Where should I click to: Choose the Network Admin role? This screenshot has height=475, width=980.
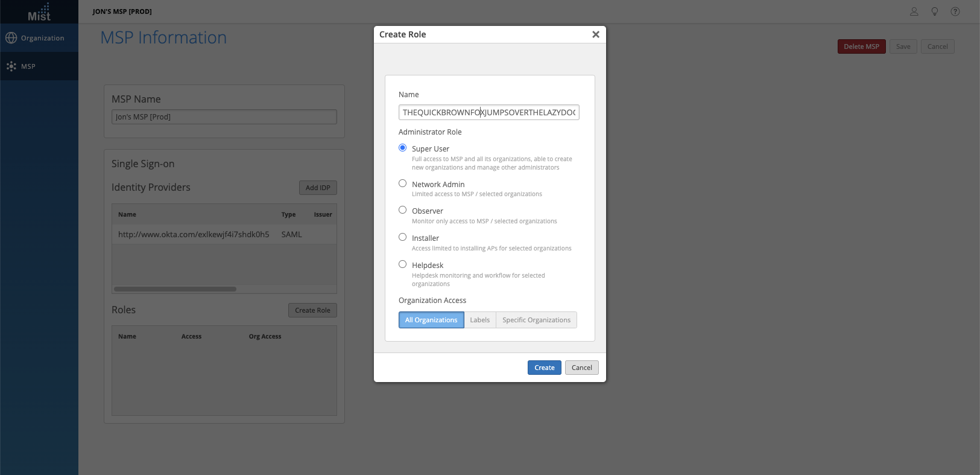(402, 183)
